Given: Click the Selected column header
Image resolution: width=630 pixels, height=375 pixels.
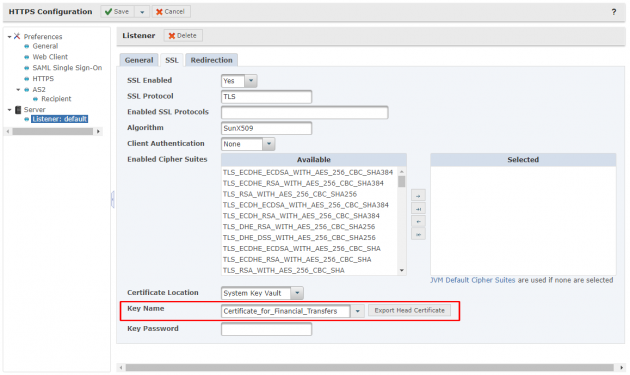Looking at the screenshot, I should [523, 160].
